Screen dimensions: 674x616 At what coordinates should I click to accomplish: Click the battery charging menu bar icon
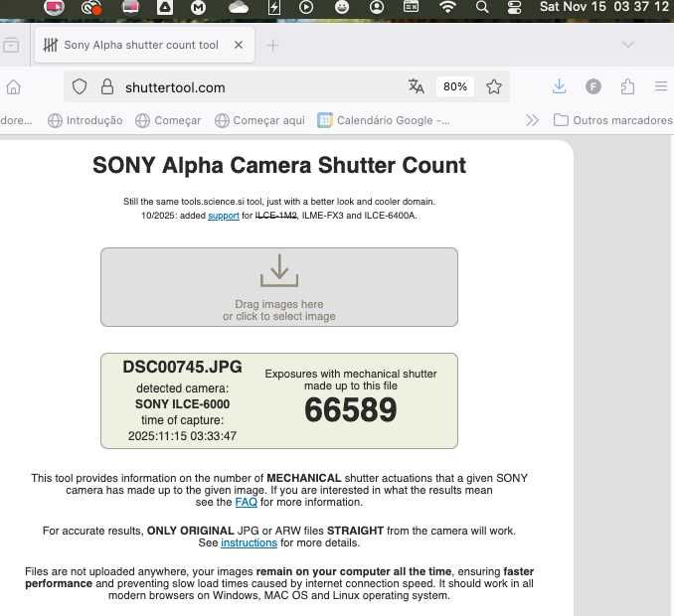pyautogui.click(x=273, y=7)
